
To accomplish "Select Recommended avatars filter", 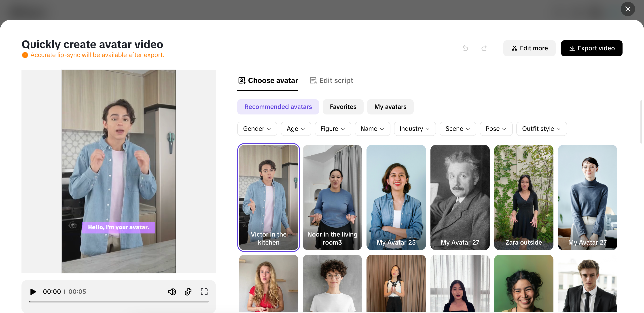I will pyautogui.click(x=278, y=107).
